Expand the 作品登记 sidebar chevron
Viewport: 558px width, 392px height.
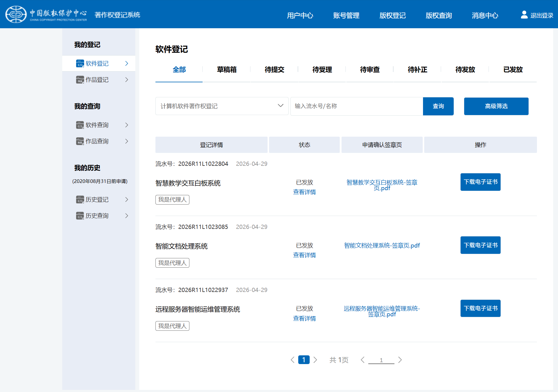pyautogui.click(x=127, y=80)
